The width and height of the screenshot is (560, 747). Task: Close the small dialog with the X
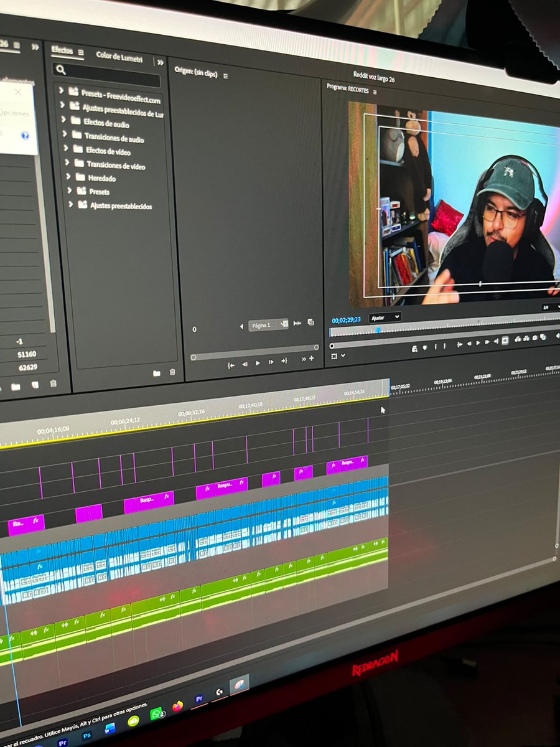coord(17,93)
